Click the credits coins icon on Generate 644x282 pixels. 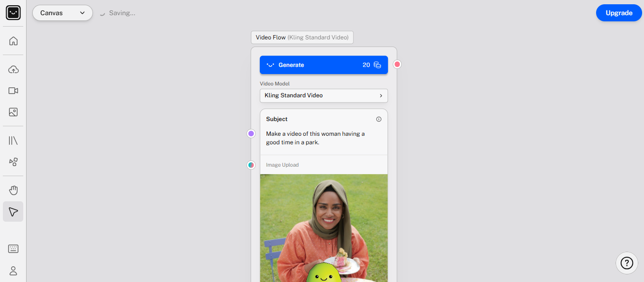[x=377, y=65]
